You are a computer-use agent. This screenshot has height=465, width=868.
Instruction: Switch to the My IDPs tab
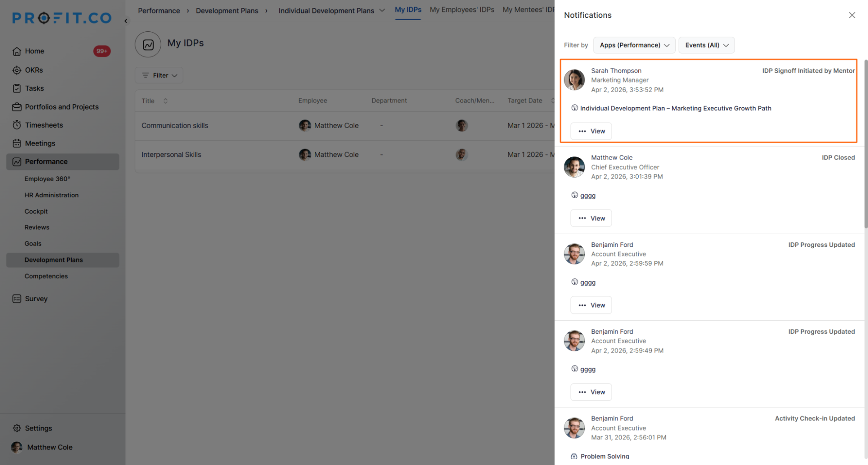pyautogui.click(x=408, y=10)
